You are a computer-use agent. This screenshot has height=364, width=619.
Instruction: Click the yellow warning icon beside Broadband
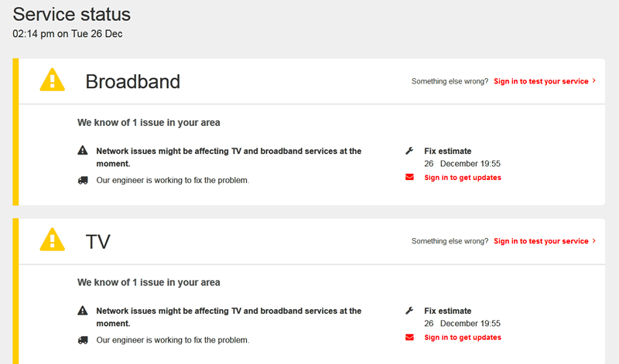(x=52, y=80)
